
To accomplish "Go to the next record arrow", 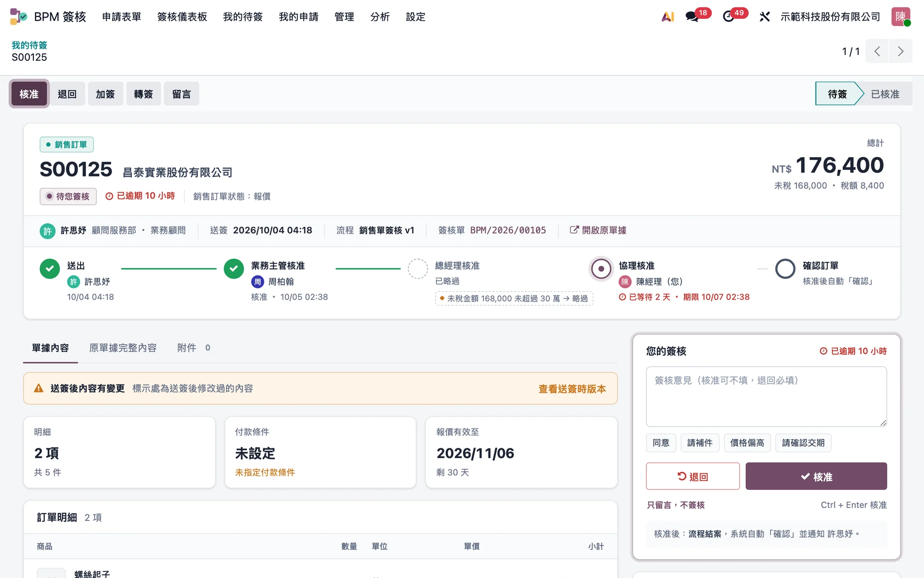I will 900,51.
